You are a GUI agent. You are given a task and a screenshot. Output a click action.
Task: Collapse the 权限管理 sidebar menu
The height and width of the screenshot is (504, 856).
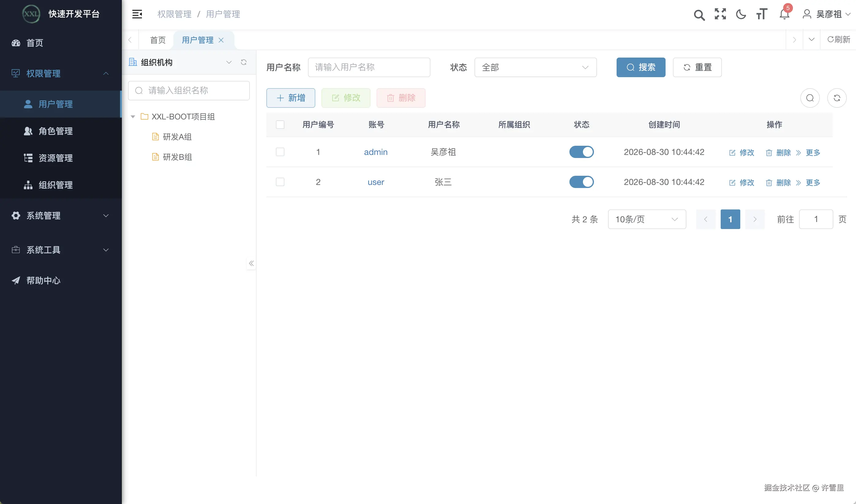[61, 73]
